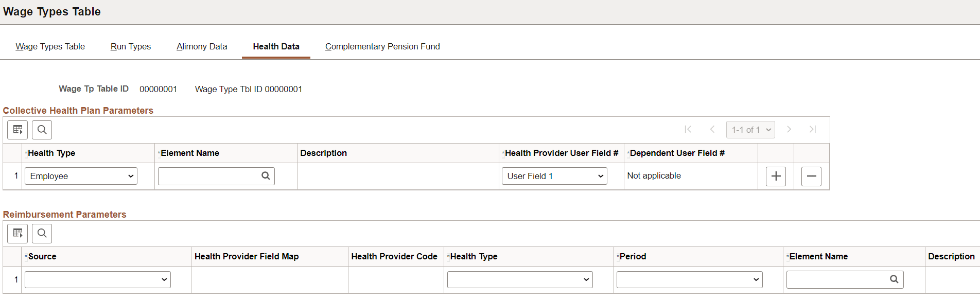Delete row one with the minus button

(811, 176)
